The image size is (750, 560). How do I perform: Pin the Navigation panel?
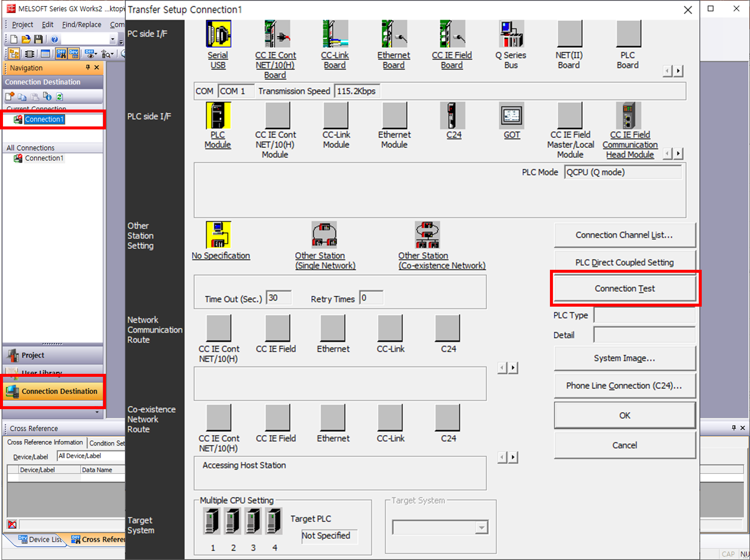pos(88,68)
